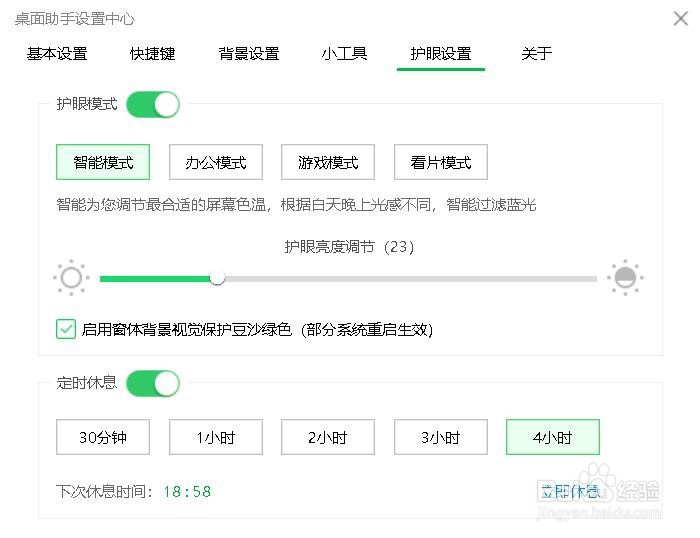This screenshot has width=700, height=538.
Task: Select the 4小时 rest interval
Action: [553, 437]
